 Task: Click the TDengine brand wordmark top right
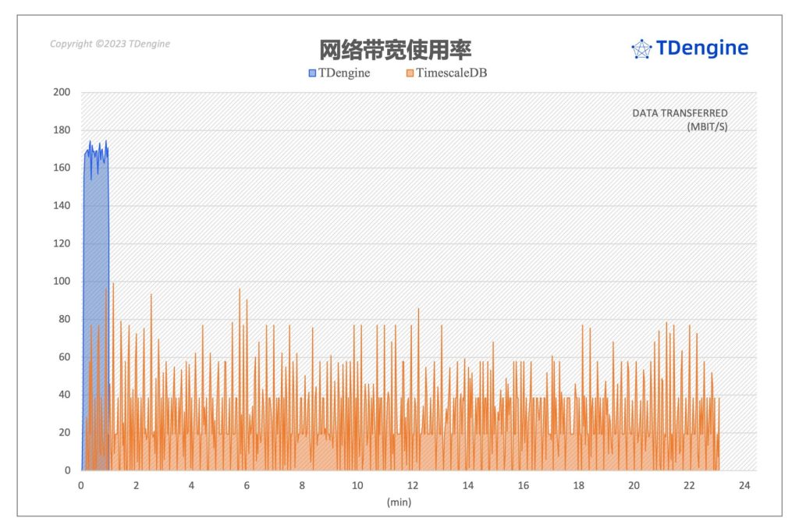coord(701,48)
